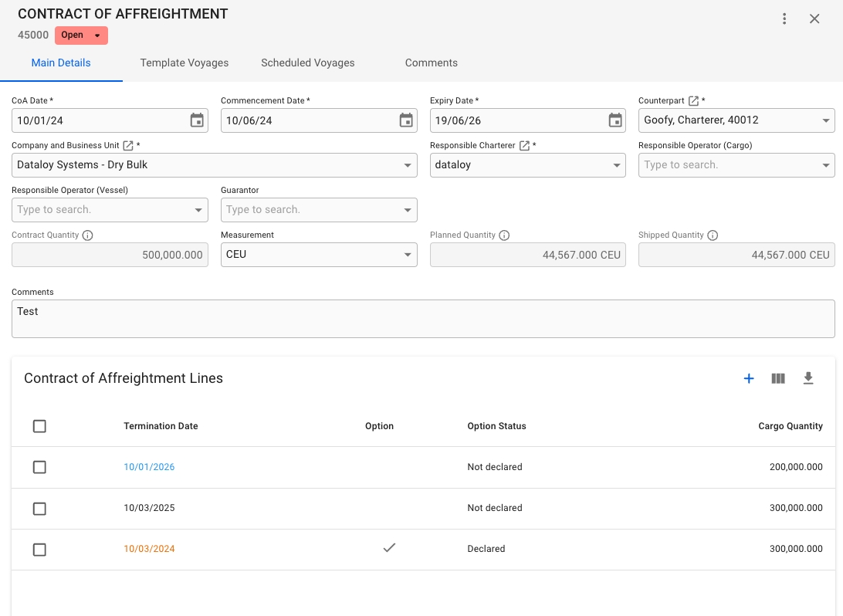Open Counterpart external link icon
Screen dimensions: 843x616
click(x=693, y=101)
